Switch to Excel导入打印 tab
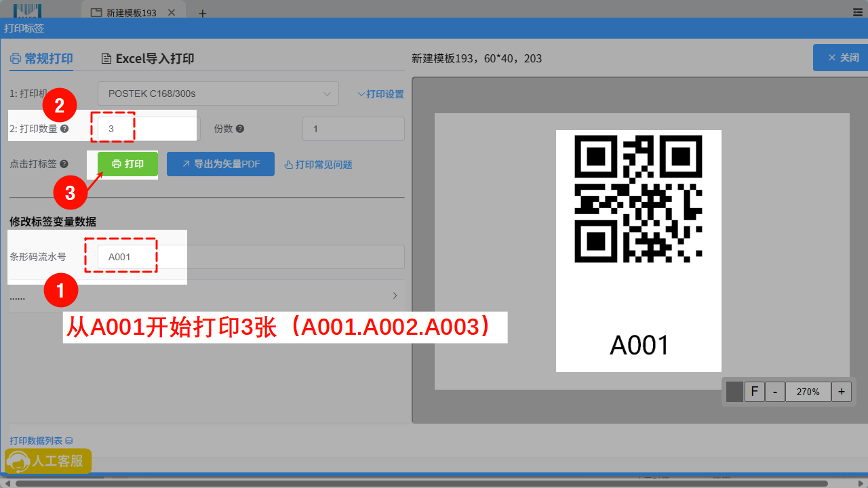The width and height of the screenshot is (868, 488). (148, 59)
